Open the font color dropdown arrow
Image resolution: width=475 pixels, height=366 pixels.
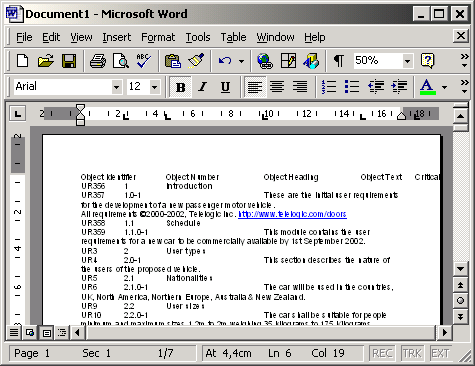[x=444, y=87]
